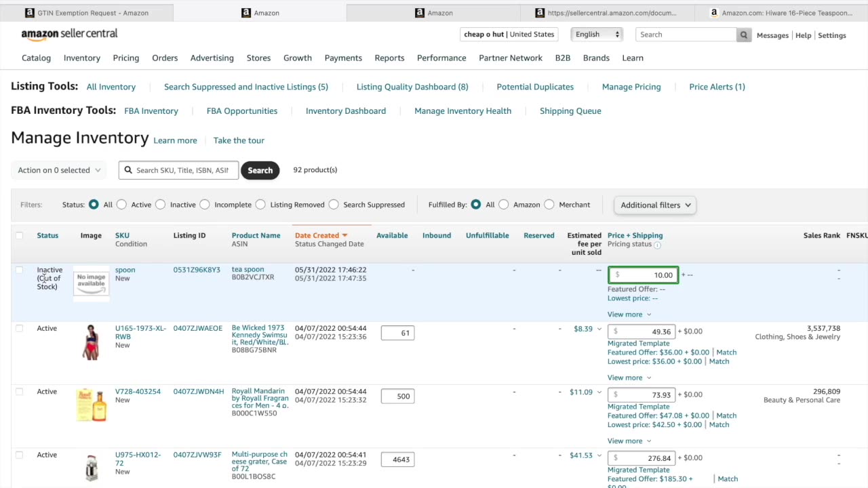Open the Messages link in header
This screenshot has height=488, width=868.
(772, 35)
